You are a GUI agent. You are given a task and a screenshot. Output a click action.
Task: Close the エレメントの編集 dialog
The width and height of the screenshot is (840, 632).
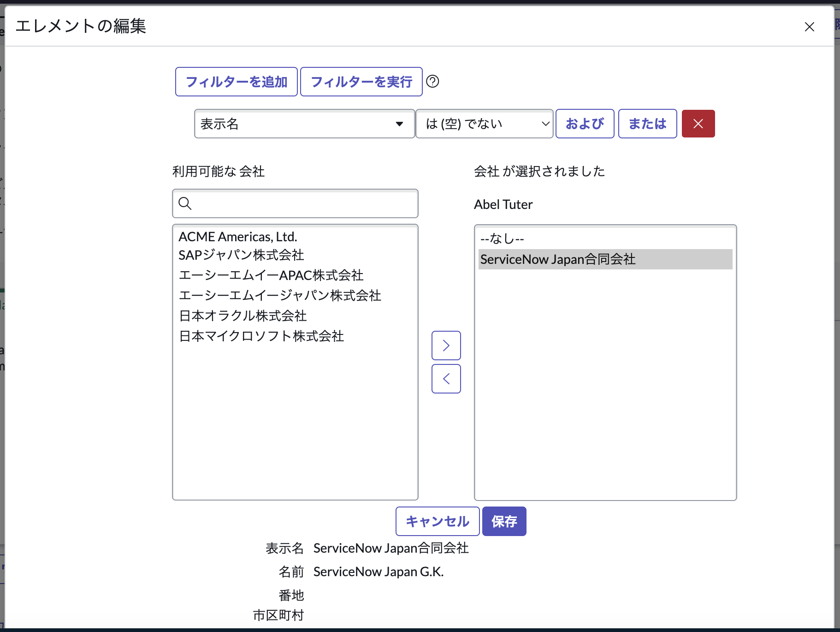(x=810, y=27)
